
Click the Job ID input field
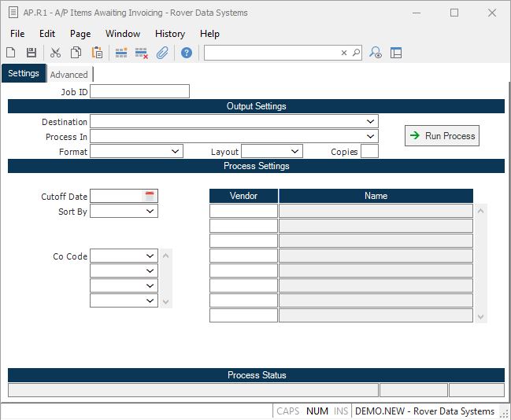140,92
